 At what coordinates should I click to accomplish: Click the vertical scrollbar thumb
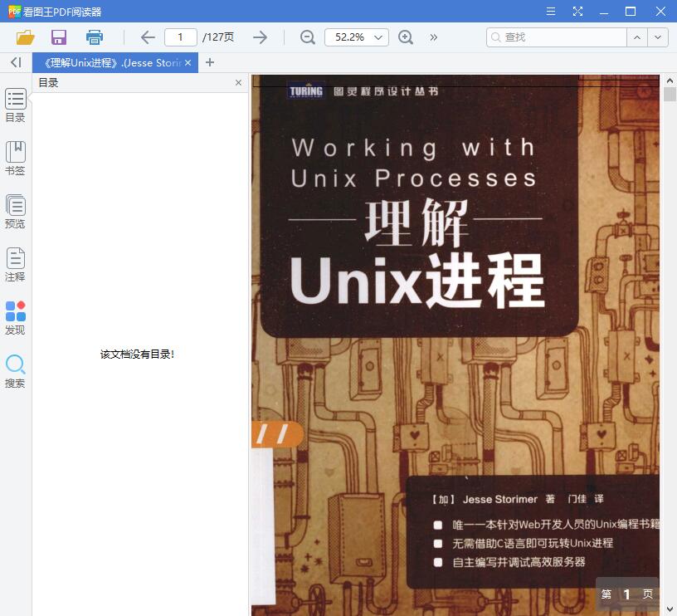pos(670,94)
